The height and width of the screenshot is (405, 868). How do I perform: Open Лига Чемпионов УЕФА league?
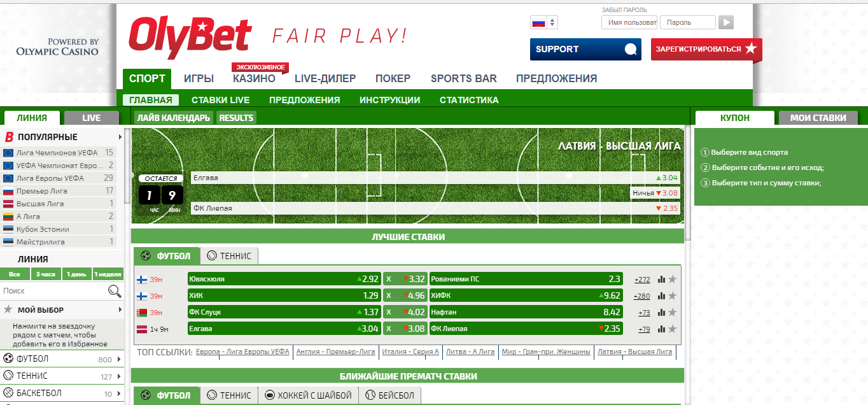59,153
